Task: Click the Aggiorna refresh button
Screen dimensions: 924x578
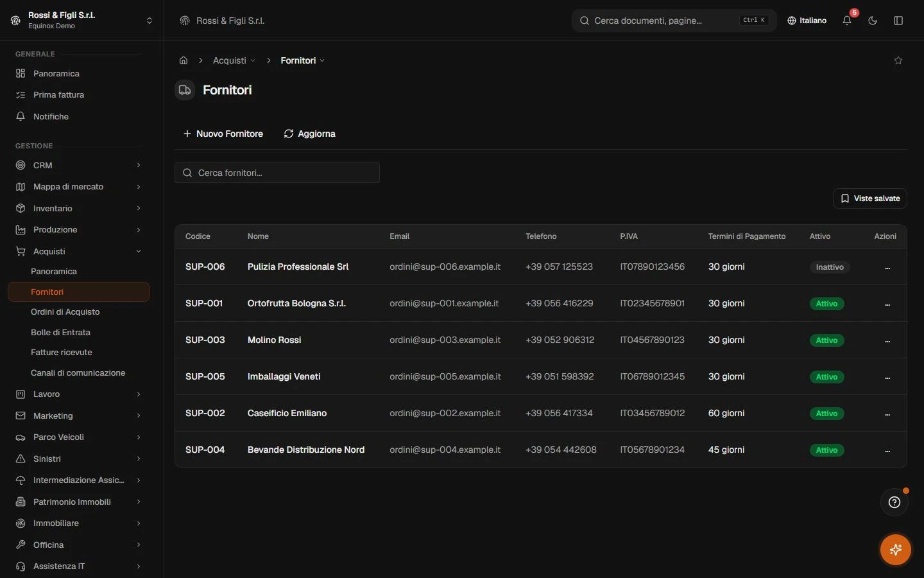Action: (309, 134)
